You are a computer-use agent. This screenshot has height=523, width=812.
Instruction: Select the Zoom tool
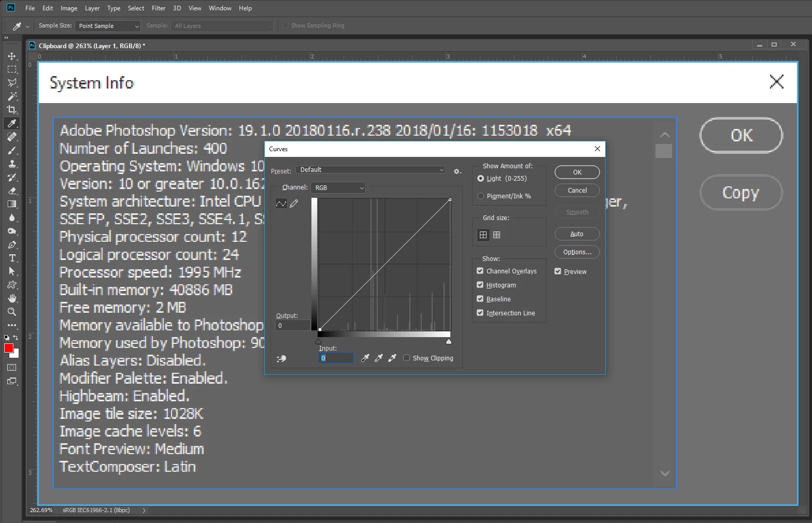click(x=12, y=312)
